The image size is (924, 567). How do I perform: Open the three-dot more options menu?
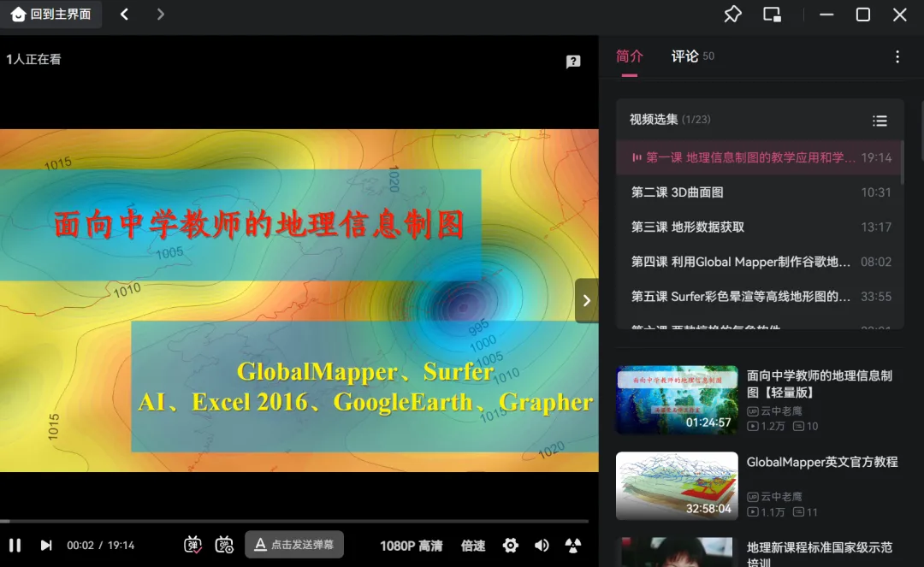(897, 56)
